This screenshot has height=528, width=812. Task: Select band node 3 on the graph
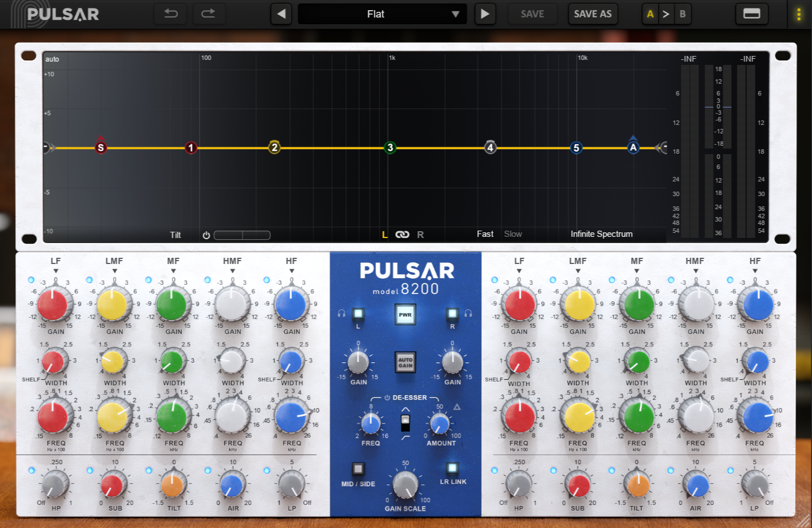tap(390, 148)
